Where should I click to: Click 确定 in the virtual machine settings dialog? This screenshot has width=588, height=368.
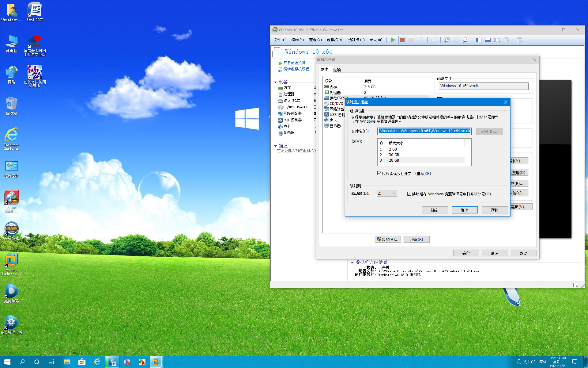466,253
